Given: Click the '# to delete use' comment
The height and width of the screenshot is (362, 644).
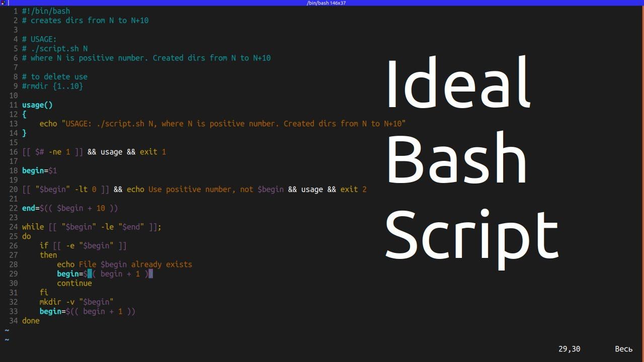Looking at the screenshot, I should point(55,77).
